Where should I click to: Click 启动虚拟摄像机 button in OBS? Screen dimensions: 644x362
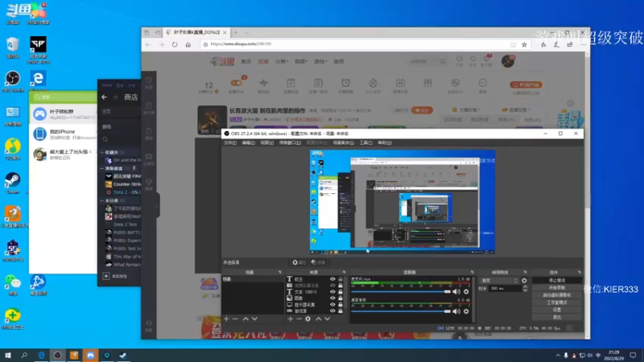pyautogui.click(x=557, y=295)
